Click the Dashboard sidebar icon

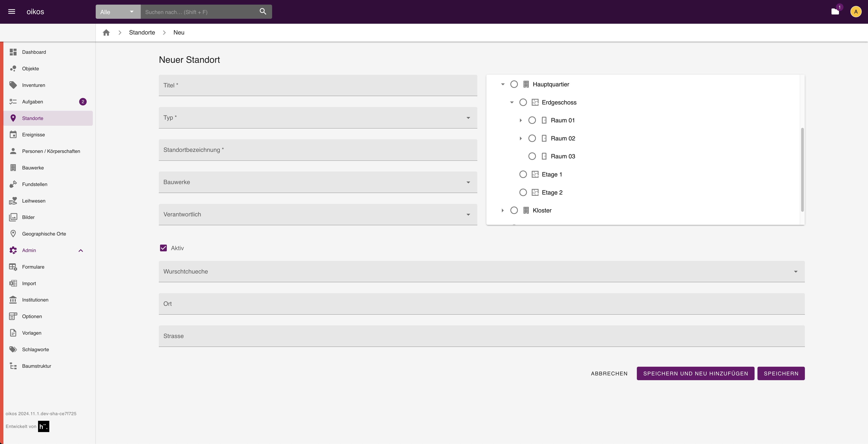[x=13, y=52]
